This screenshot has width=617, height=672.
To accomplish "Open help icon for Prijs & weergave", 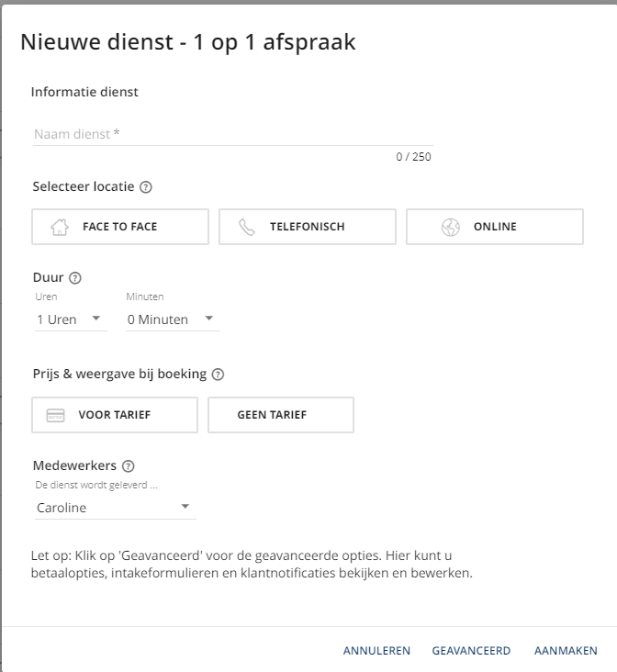I will [218, 375].
